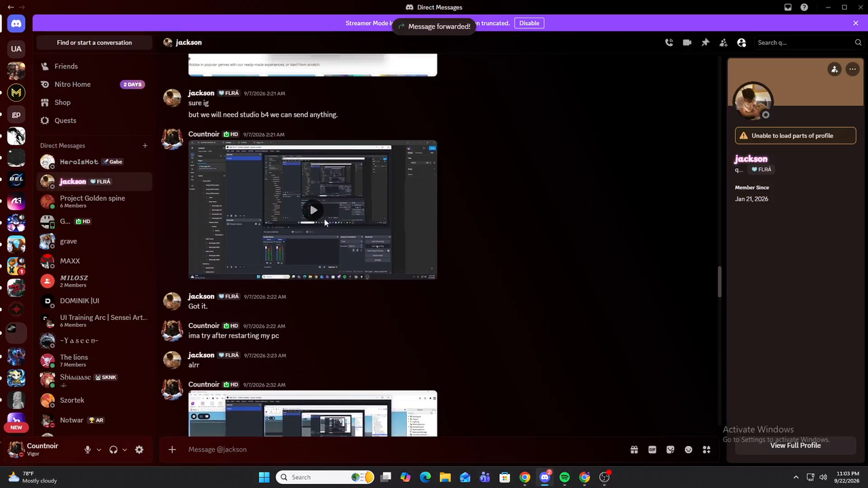The width and height of the screenshot is (868, 488).
Task: Focus the header search box
Action: [808, 43]
